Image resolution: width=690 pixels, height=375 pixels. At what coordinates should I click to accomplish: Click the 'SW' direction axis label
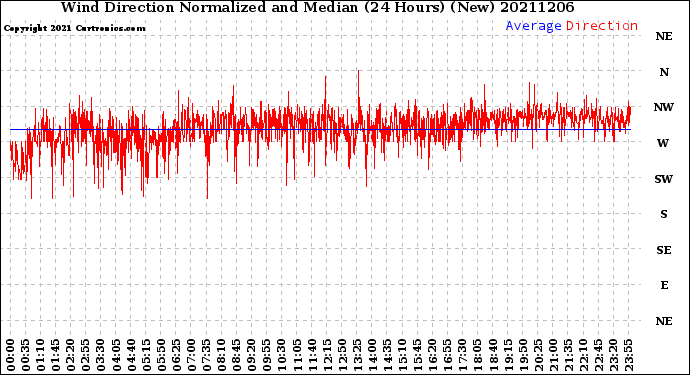(664, 179)
